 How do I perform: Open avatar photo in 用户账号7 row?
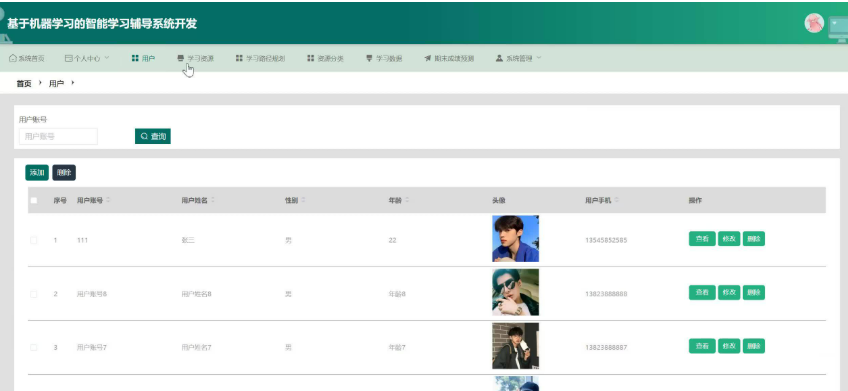click(x=515, y=346)
